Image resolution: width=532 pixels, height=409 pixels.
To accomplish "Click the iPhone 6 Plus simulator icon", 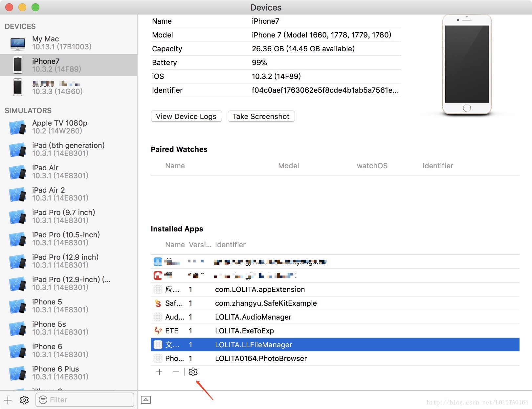I will tap(18, 373).
